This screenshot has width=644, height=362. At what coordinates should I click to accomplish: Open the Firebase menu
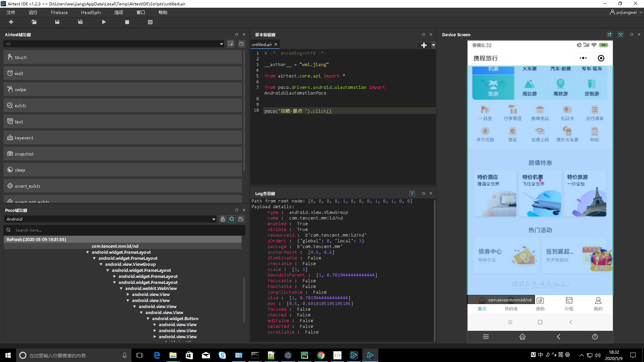(59, 12)
